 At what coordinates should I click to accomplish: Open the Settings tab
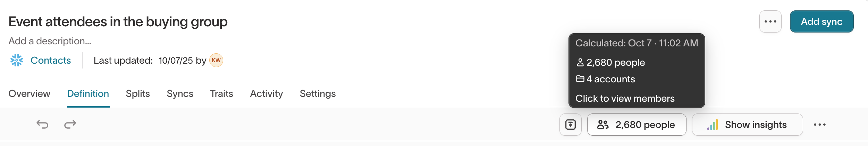(318, 94)
